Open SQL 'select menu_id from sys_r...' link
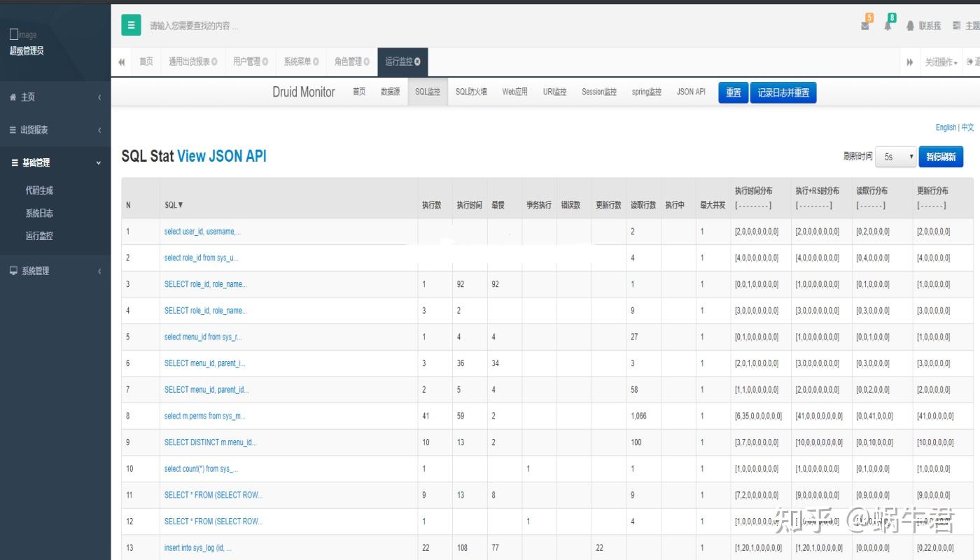Screen dimensions: 980x560 coord(203,337)
